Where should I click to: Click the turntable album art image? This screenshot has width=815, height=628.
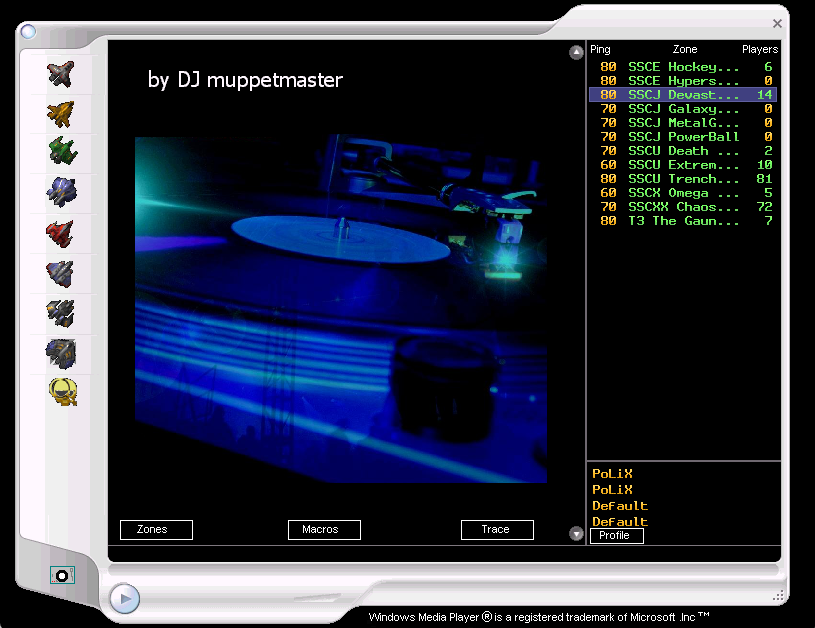point(341,308)
